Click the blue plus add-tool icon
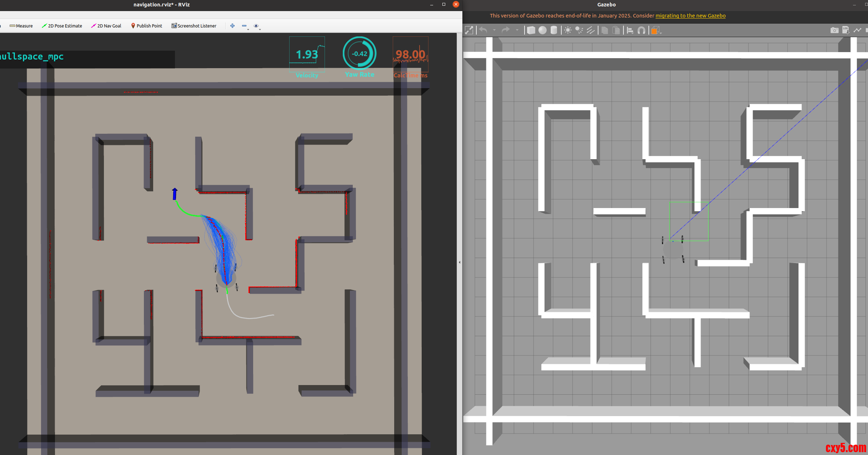This screenshot has width=868, height=455. [232, 26]
